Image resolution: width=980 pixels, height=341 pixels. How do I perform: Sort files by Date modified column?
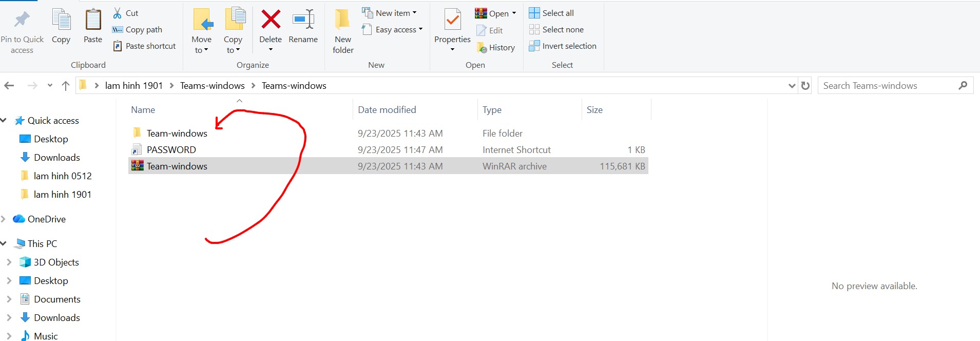[387, 110]
